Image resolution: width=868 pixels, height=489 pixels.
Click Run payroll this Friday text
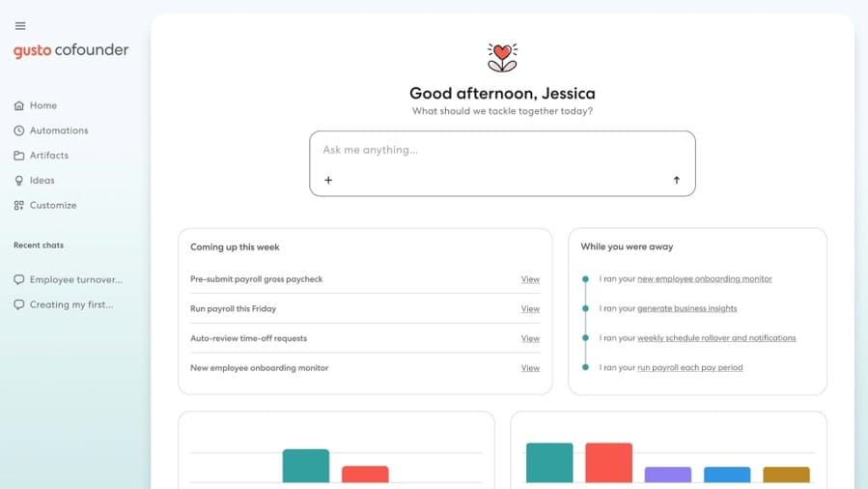[233, 308]
